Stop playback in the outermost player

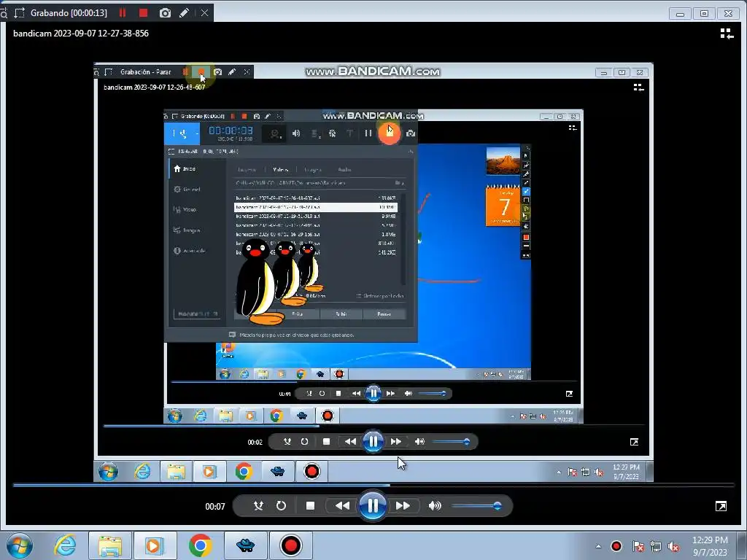tap(310, 506)
